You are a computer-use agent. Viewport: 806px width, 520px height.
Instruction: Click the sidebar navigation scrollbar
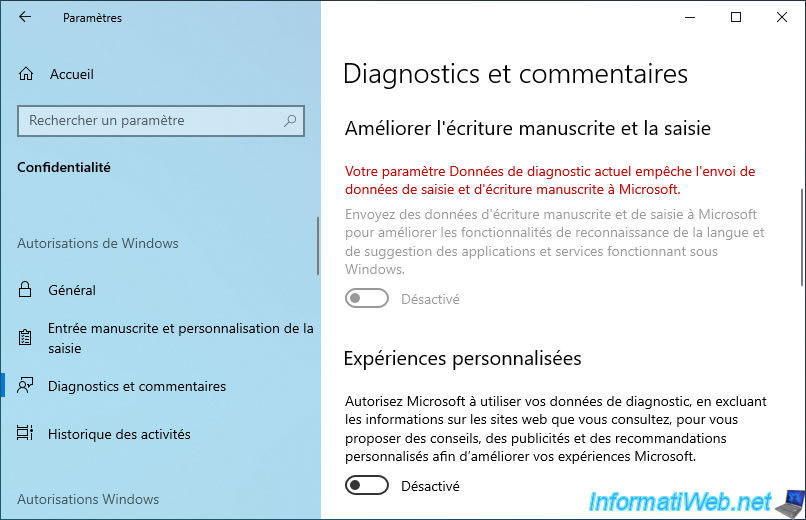[x=318, y=246]
